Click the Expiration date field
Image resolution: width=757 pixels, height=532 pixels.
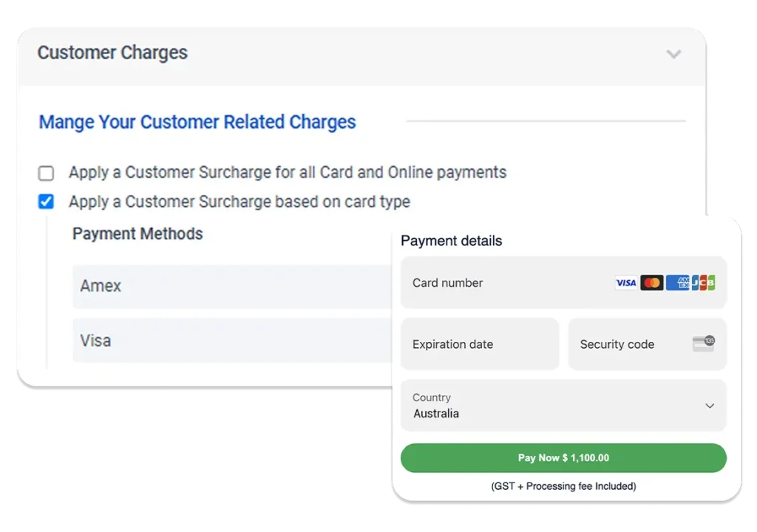click(x=480, y=344)
